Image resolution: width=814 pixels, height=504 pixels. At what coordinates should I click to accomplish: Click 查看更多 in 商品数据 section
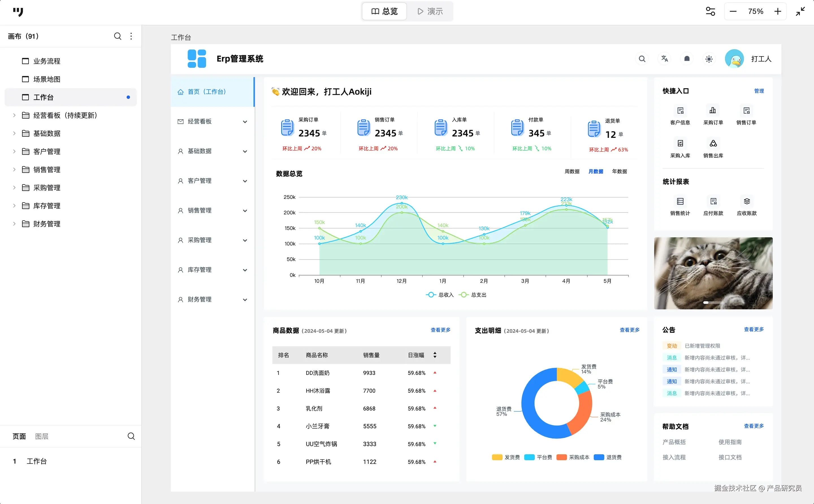coord(440,330)
